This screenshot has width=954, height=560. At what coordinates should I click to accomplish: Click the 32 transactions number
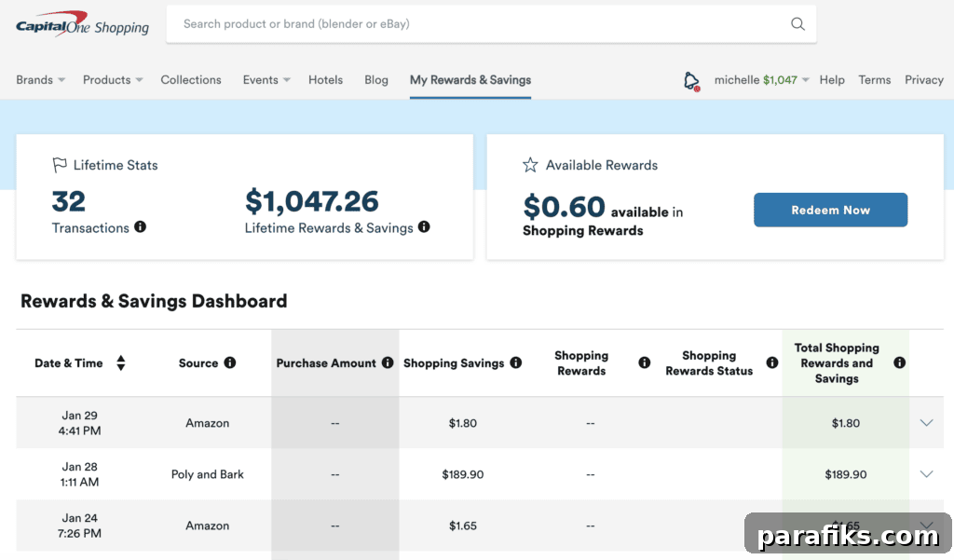click(x=68, y=201)
